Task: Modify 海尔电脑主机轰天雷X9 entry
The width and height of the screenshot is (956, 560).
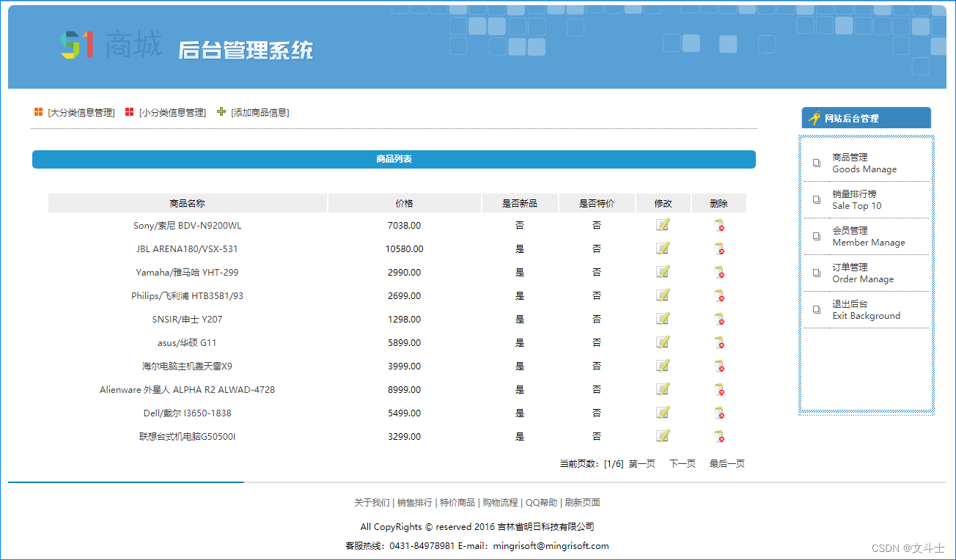Action: 663,366
